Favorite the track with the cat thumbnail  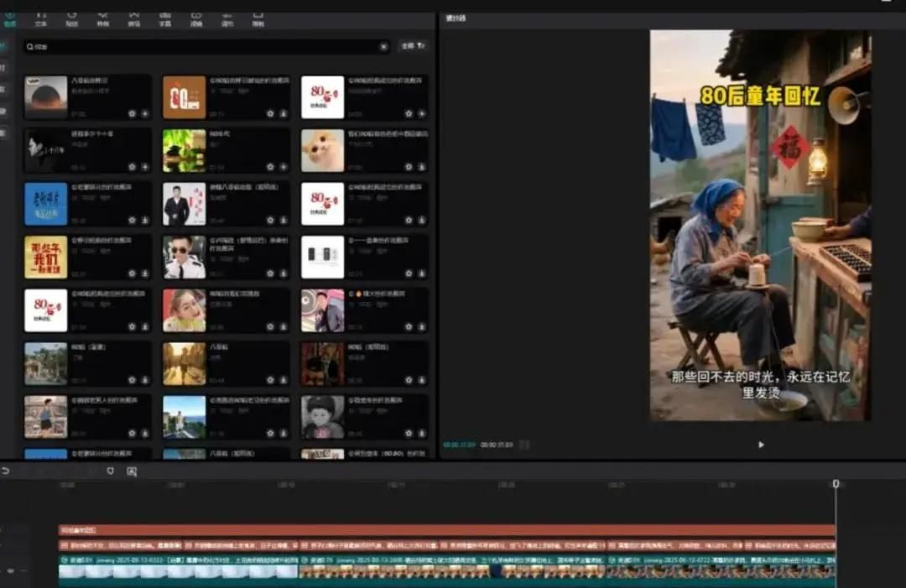[409, 167]
